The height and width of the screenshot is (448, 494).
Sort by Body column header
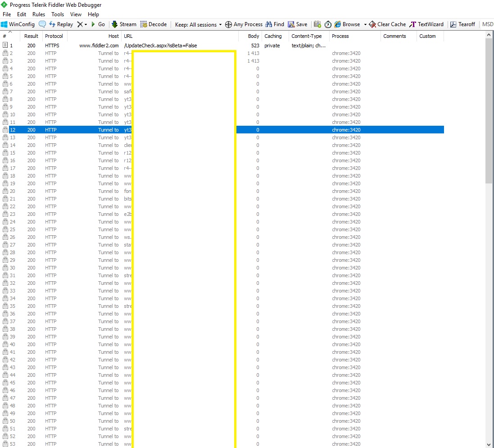250,36
